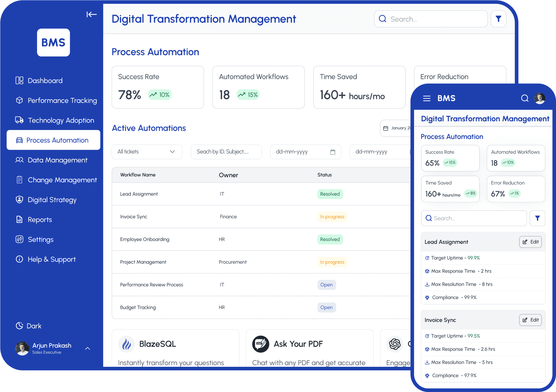This screenshot has width=556, height=392.
Task: Open the hamburger menu in mobile view
Action: [427, 98]
